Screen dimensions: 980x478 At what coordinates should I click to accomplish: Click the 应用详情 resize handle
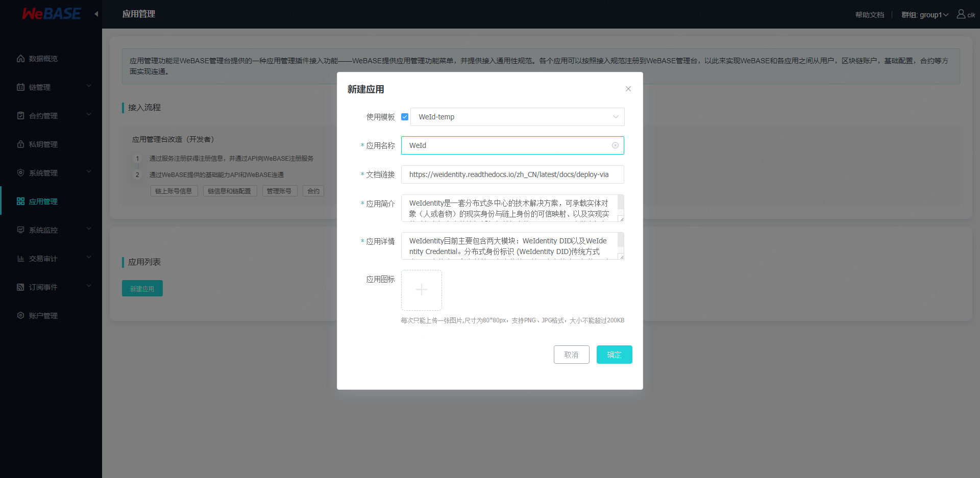coord(621,257)
